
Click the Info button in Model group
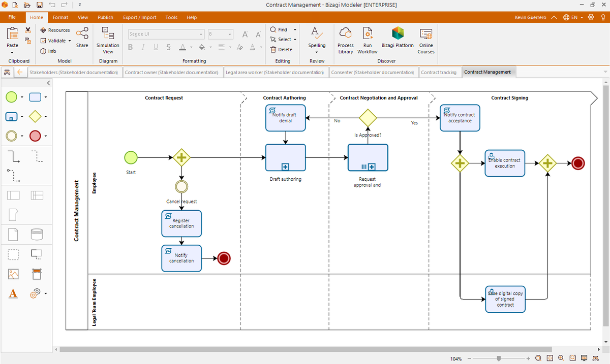[48, 51]
